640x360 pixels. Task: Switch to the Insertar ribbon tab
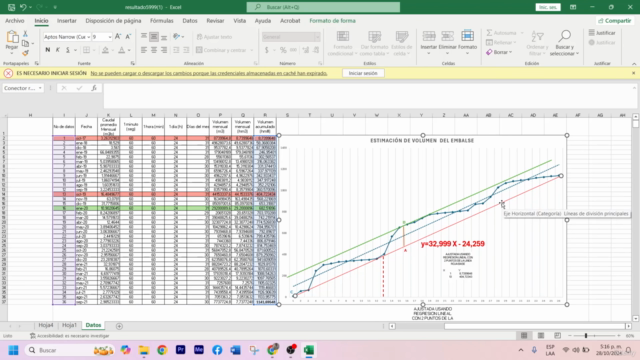67,21
